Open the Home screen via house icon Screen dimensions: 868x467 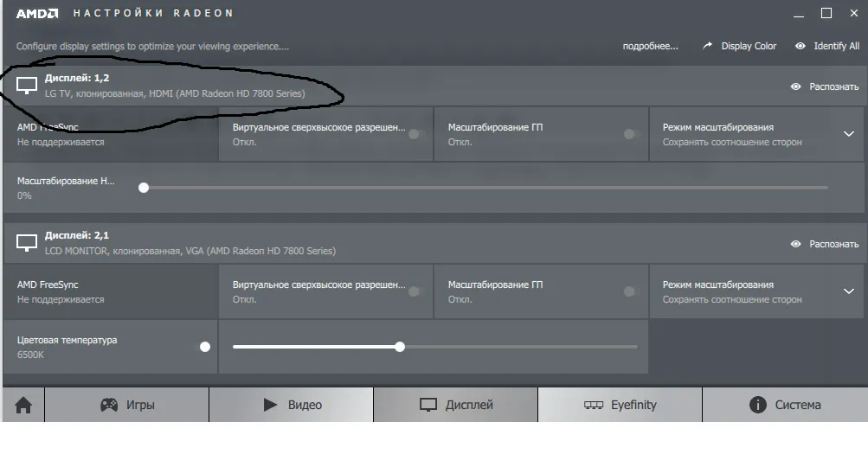(x=23, y=405)
